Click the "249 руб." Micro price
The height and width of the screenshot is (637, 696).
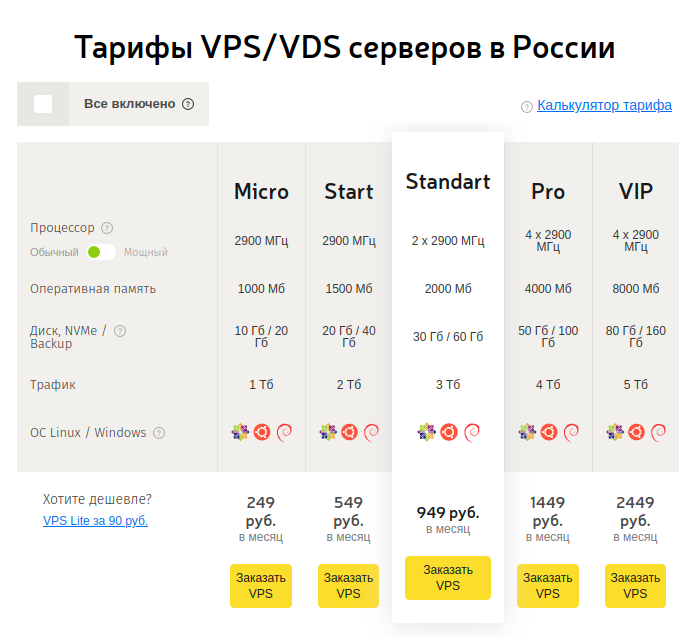pos(261,511)
